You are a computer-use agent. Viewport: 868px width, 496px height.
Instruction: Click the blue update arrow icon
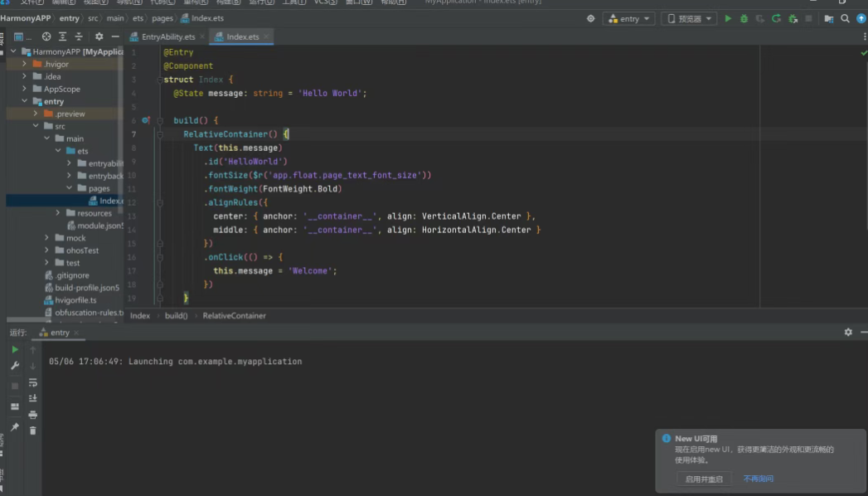pos(861,18)
